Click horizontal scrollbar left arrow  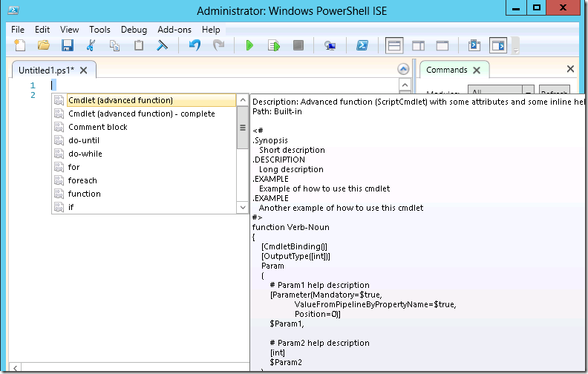click(x=15, y=367)
